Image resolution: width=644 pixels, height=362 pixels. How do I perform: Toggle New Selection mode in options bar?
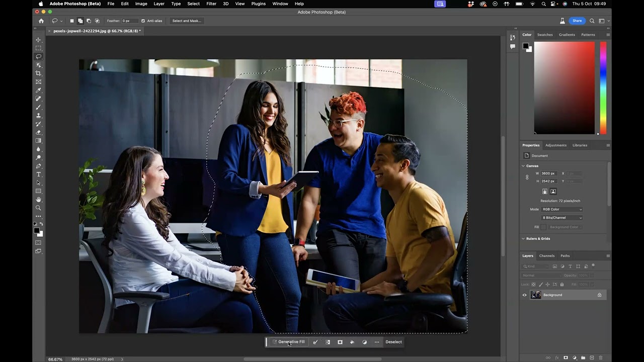72,21
